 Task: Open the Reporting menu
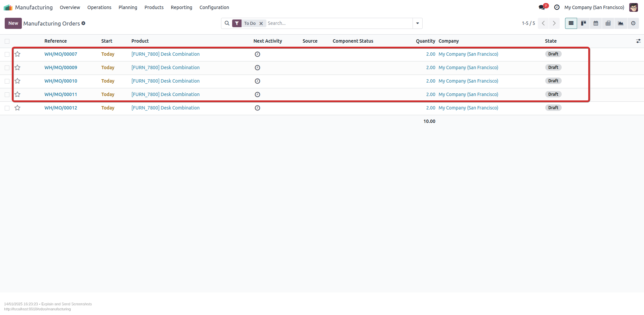[181, 7]
